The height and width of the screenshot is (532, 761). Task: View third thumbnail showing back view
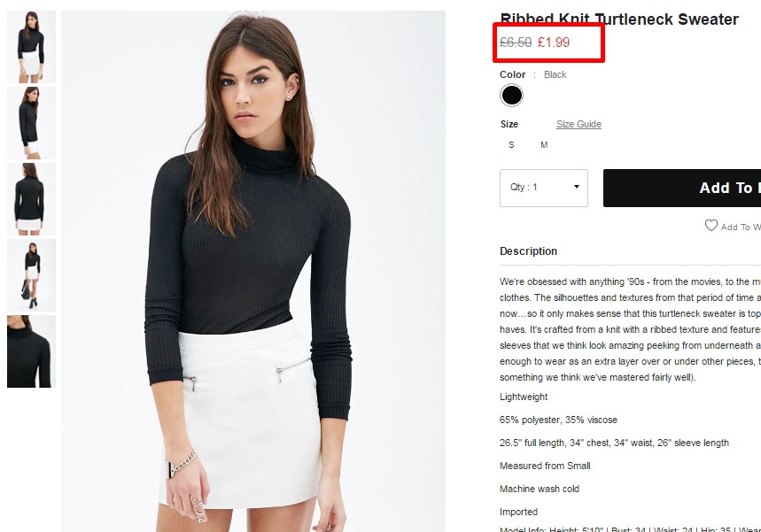pyautogui.click(x=32, y=199)
